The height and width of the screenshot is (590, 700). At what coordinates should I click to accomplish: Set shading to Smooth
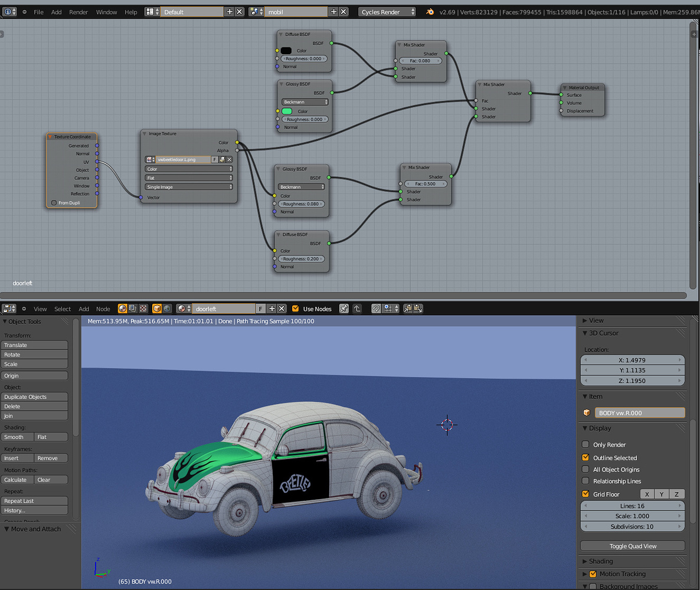pyautogui.click(x=17, y=437)
